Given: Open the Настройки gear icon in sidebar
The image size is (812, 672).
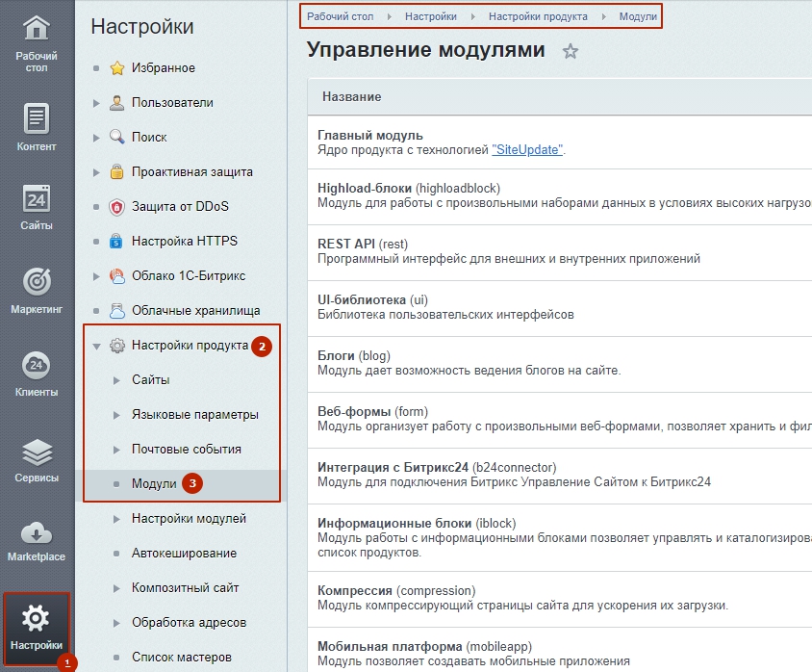Looking at the screenshot, I should [x=37, y=617].
